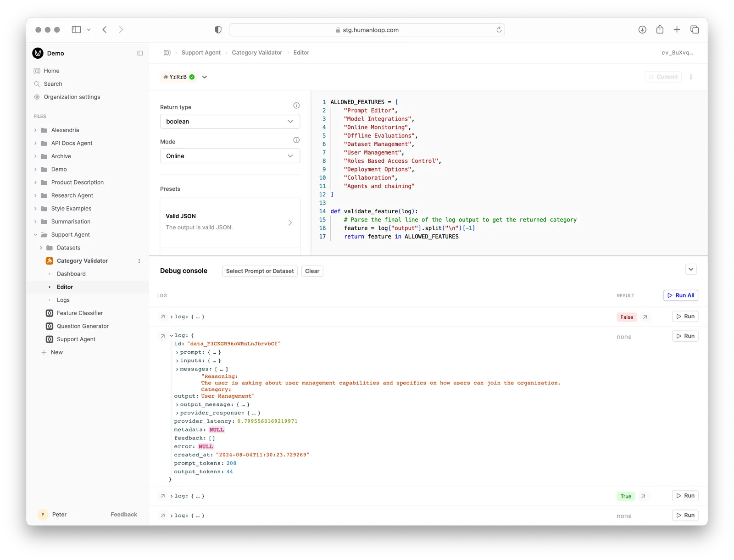Open Safari downloads icon

coord(642,30)
